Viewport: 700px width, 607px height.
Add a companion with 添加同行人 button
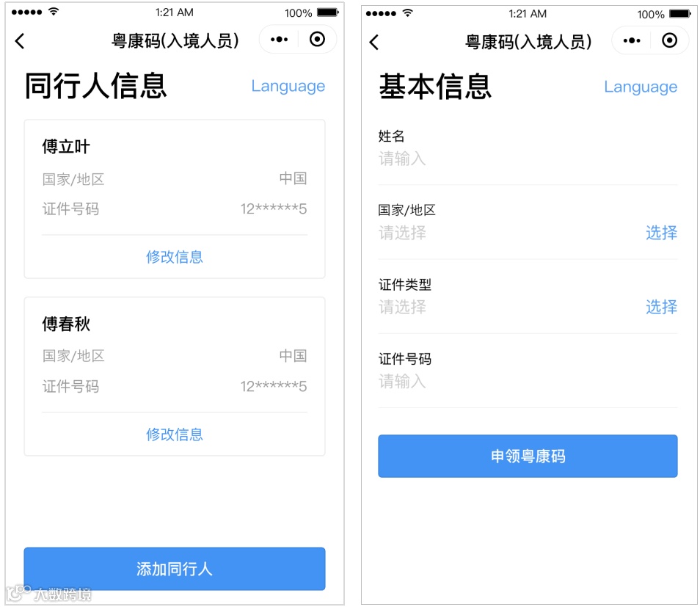click(x=175, y=569)
